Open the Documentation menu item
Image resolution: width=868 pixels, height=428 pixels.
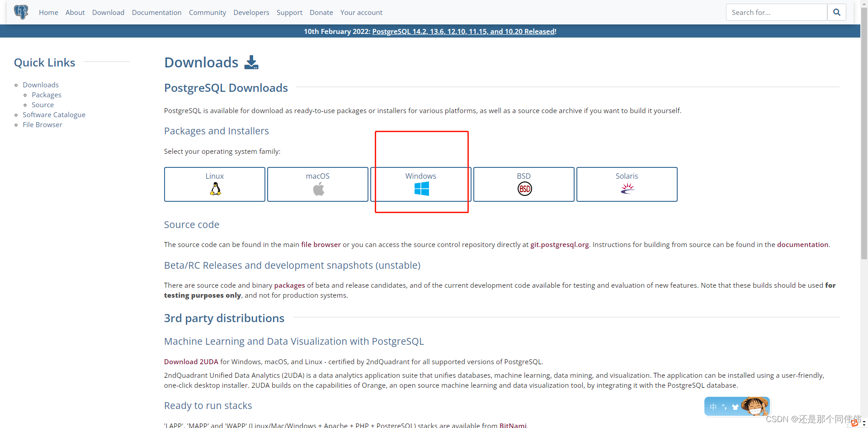point(156,12)
